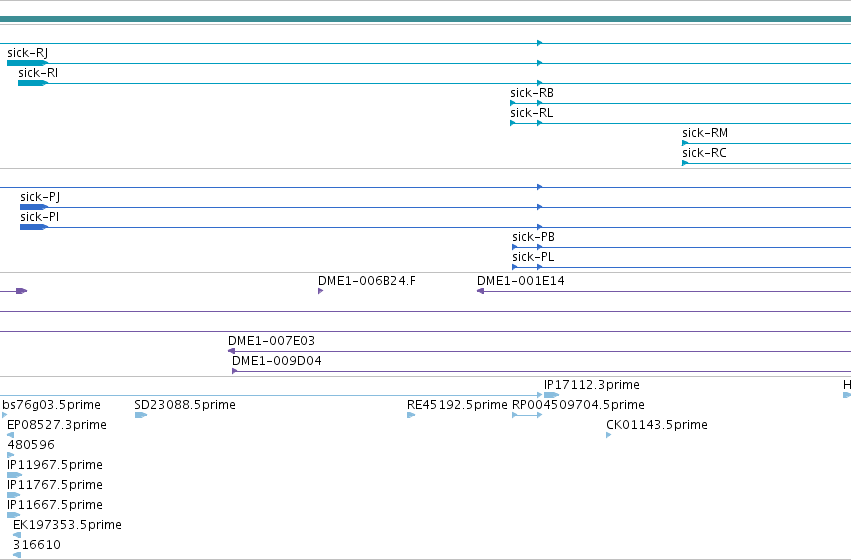Viewport: 851px width, 560px height.
Task: Click the sick-PJ protein label
Action: [40, 196]
